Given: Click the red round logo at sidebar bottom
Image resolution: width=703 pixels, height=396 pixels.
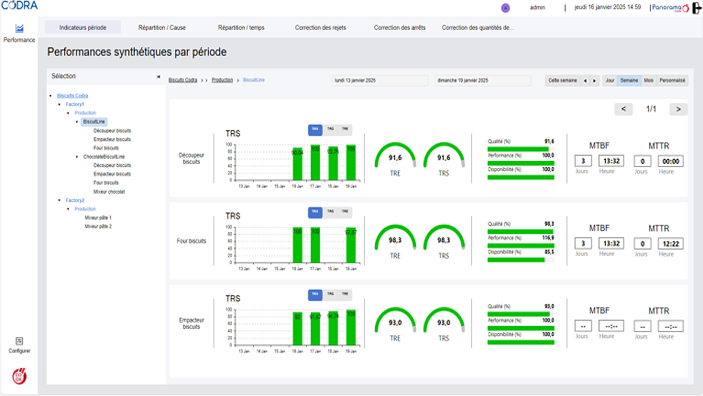Looking at the screenshot, I should (x=19, y=376).
